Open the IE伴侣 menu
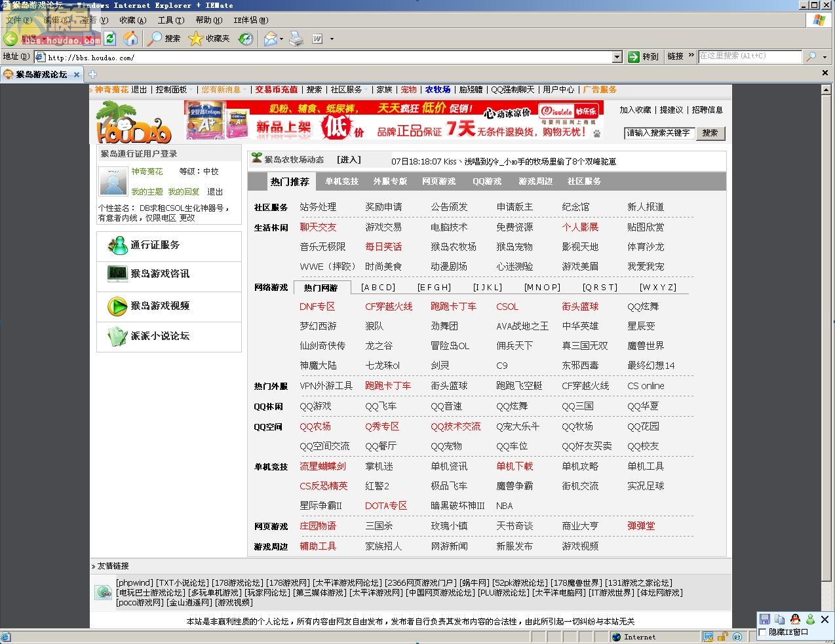The width and height of the screenshot is (835, 644). (251, 20)
